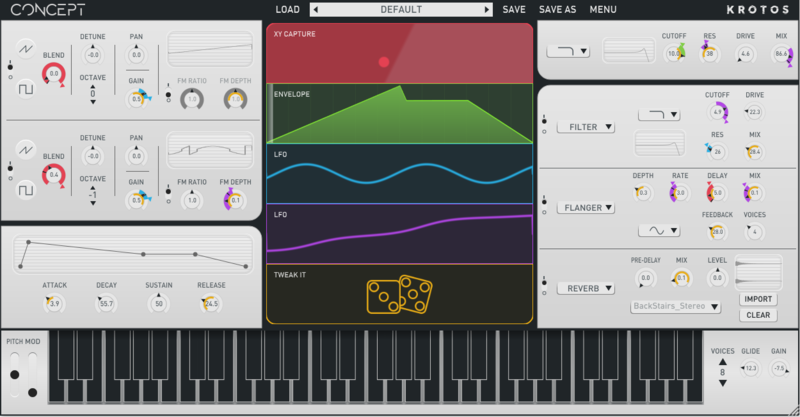Toggle oscillator 1 FM switch
800x417 pixels.
[x=168, y=94]
